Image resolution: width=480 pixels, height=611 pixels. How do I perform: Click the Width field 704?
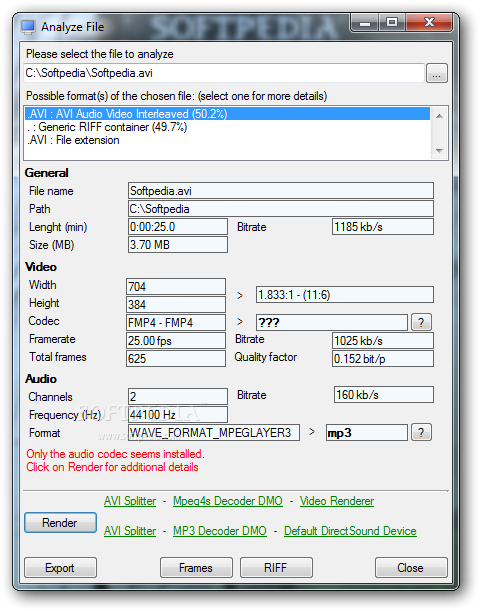point(176,286)
